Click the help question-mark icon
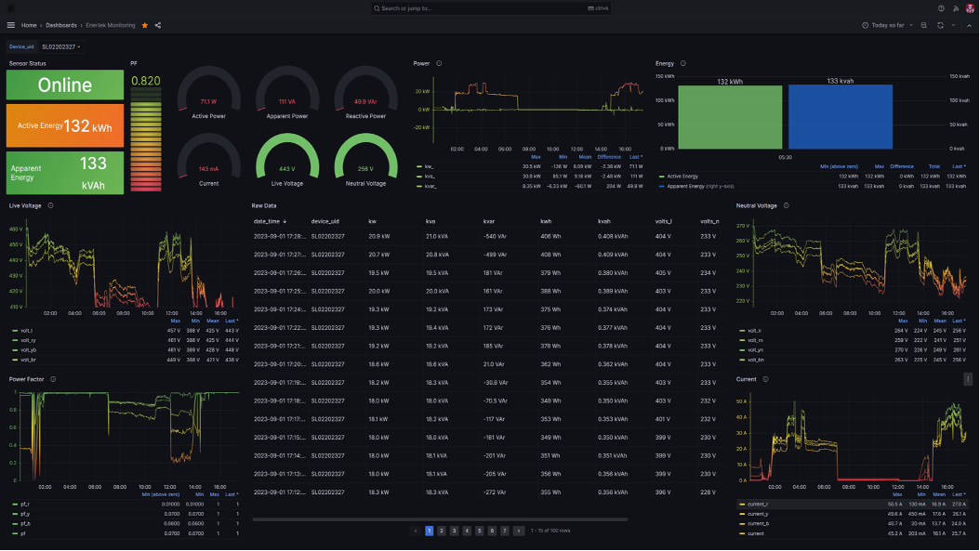The height and width of the screenshot is (551, 980). coord(940,7)
